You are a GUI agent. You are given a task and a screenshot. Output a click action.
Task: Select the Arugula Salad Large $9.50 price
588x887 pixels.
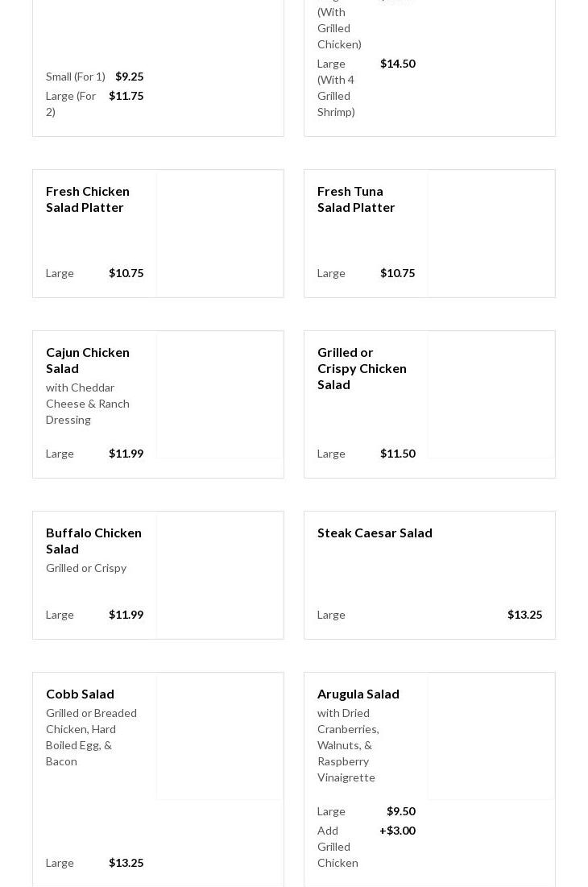click(x=400, y=811)
